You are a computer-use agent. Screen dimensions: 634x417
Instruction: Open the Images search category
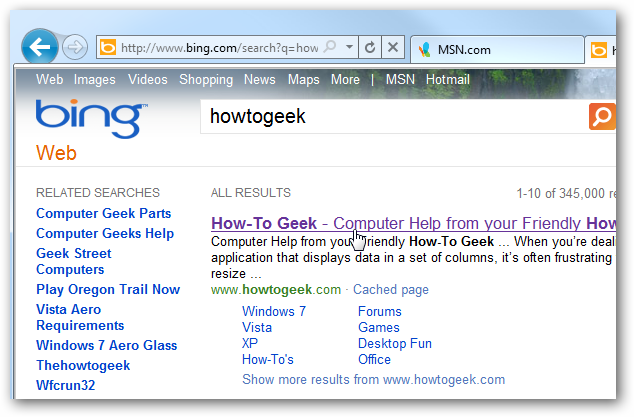tap(95, 80)
